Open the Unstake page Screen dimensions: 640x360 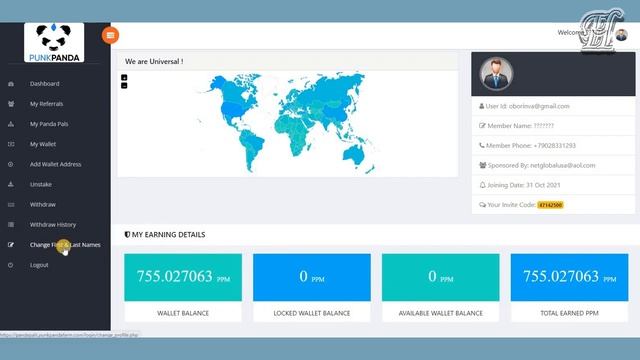(x=41, y=184)
